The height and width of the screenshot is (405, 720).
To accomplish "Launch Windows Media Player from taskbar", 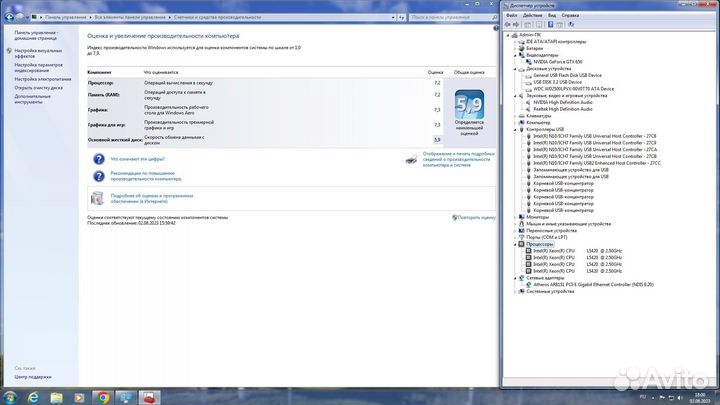I will click(x=79, y=398).
